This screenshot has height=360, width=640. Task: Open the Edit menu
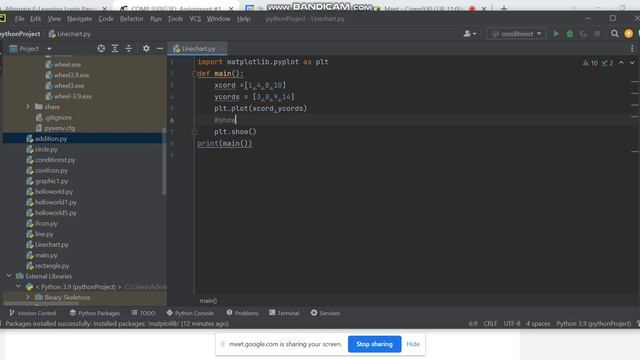36,19
